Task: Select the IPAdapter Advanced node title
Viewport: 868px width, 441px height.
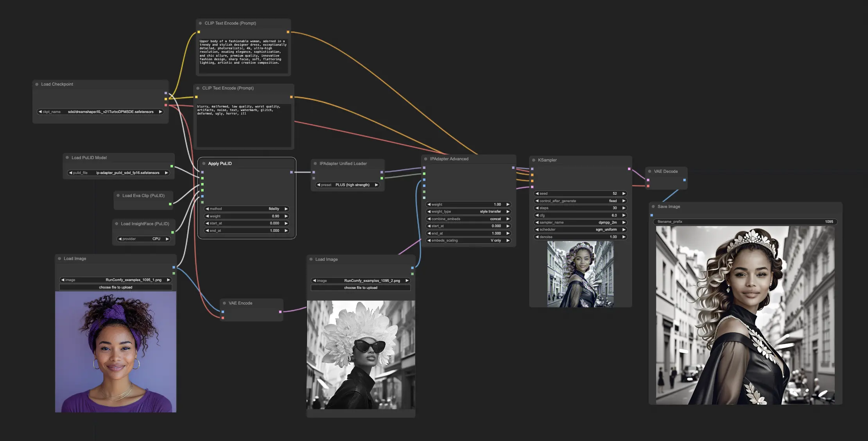Action: [449, 159]
